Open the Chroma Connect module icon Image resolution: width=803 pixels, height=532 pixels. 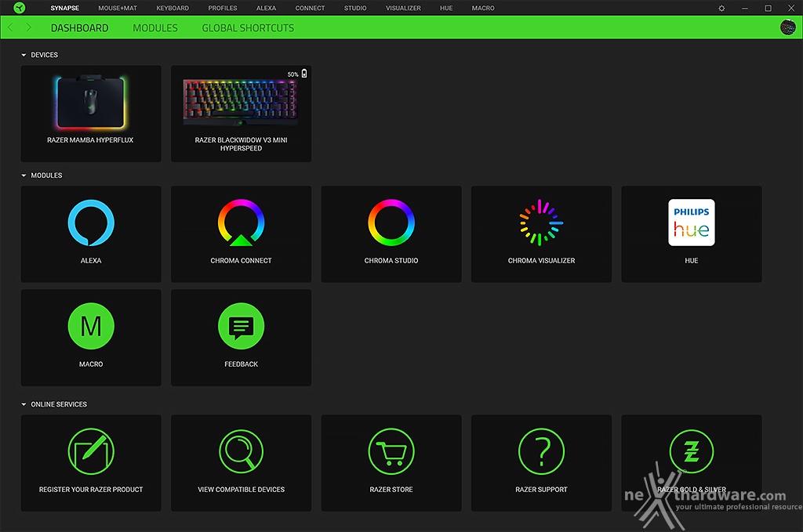click(242, 223)
